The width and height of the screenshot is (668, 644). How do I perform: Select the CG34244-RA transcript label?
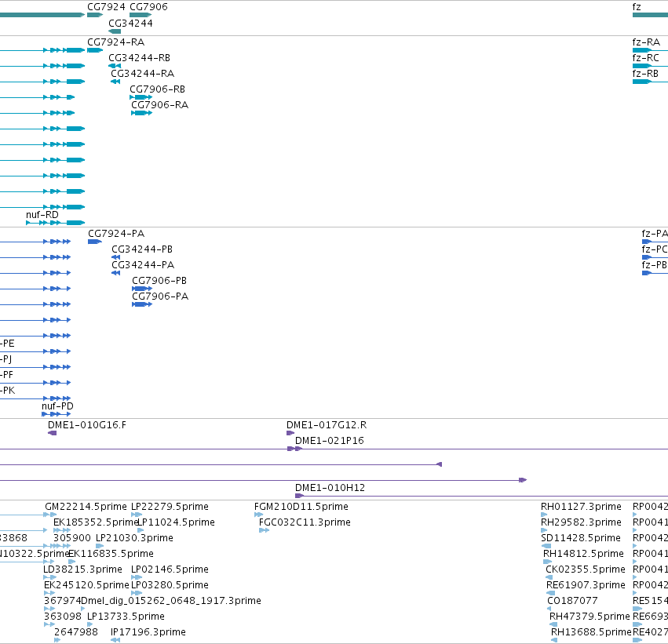(x=143, y=74)
